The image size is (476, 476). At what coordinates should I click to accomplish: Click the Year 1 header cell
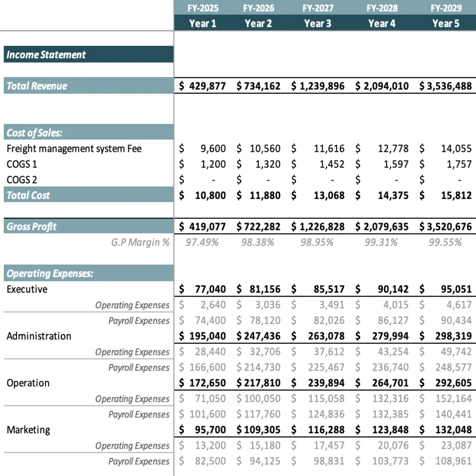[x=202, y=23]
